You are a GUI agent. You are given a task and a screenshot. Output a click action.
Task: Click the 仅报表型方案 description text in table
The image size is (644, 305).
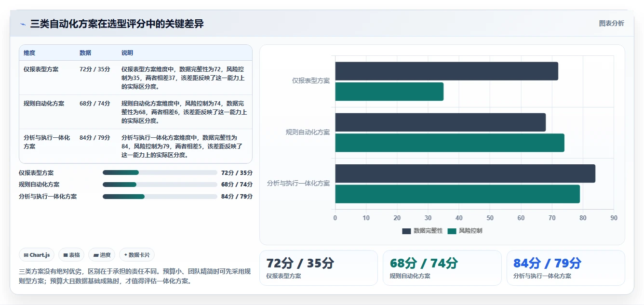pos(184,78)
